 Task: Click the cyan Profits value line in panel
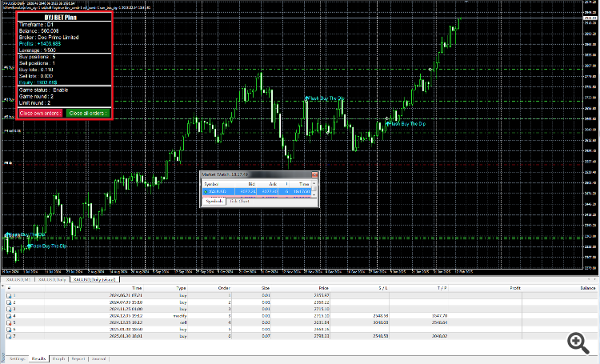pyautogui.click(x=39, y=44)
